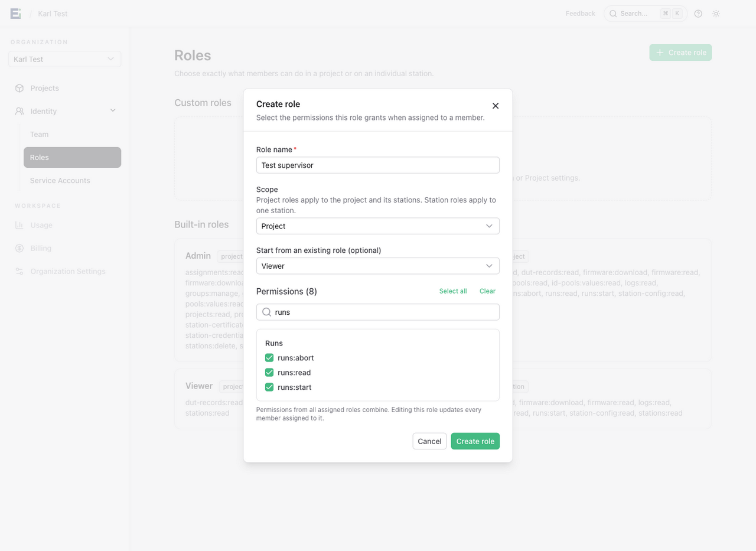
Task: Uncheck the runs:abort checkbox
Action: (269, 358)
